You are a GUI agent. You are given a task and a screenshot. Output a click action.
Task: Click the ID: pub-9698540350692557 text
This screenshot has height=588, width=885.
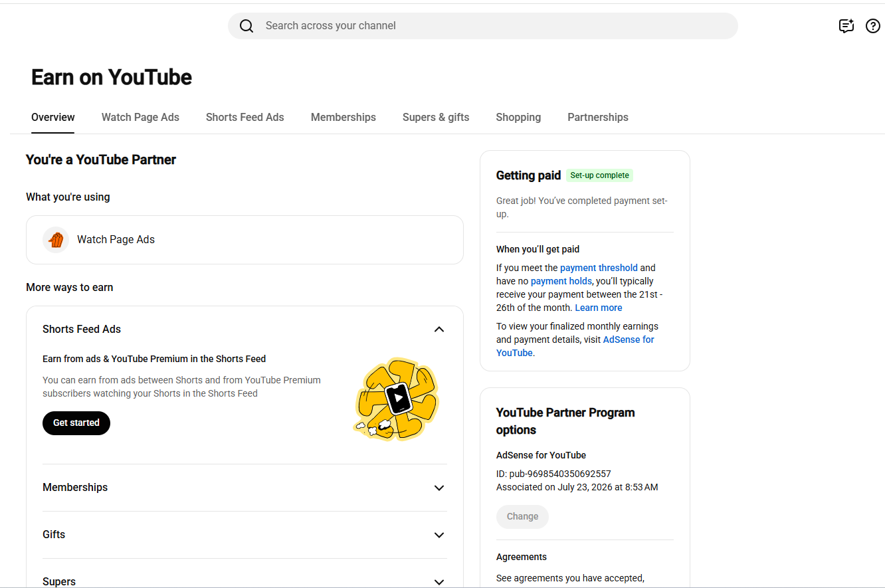pyautogui.click(x=553, y=474)
